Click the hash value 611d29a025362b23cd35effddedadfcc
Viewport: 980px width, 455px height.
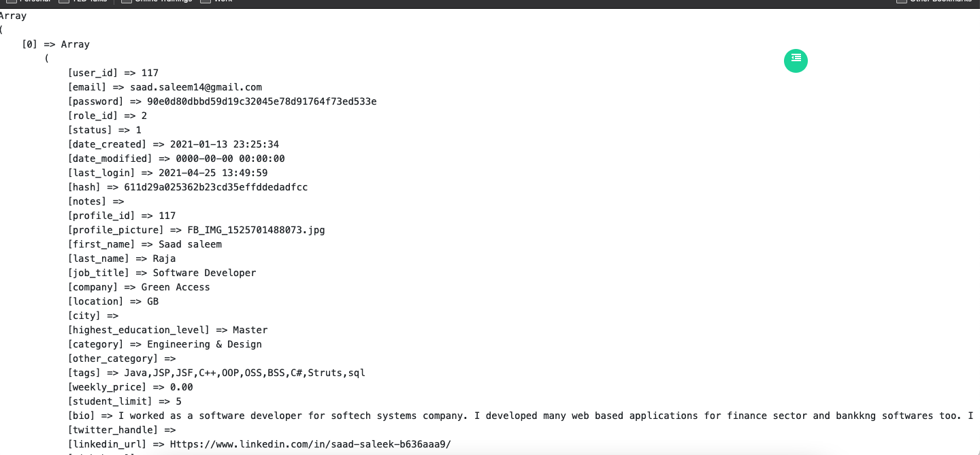pyautogui.click(x=216, y=187)
